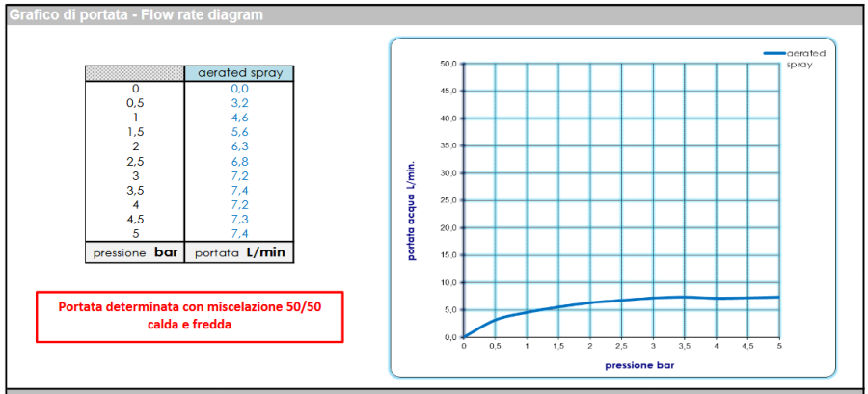Select the 'aerated spray' chart legend label
This screenshot has height=394, width=868.
tap(808, 59)
